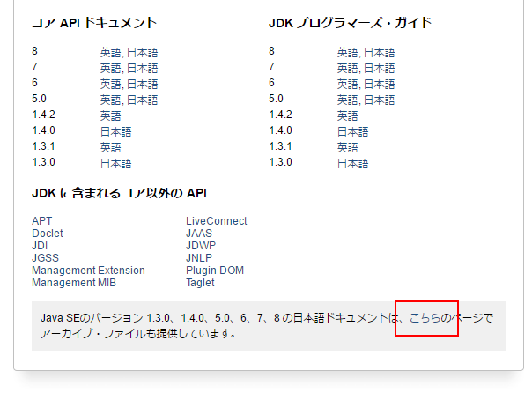Open the JAAS API link
The height and width of the screenshot is (393, 532).
pyautogui.click(x=199, y=234)
